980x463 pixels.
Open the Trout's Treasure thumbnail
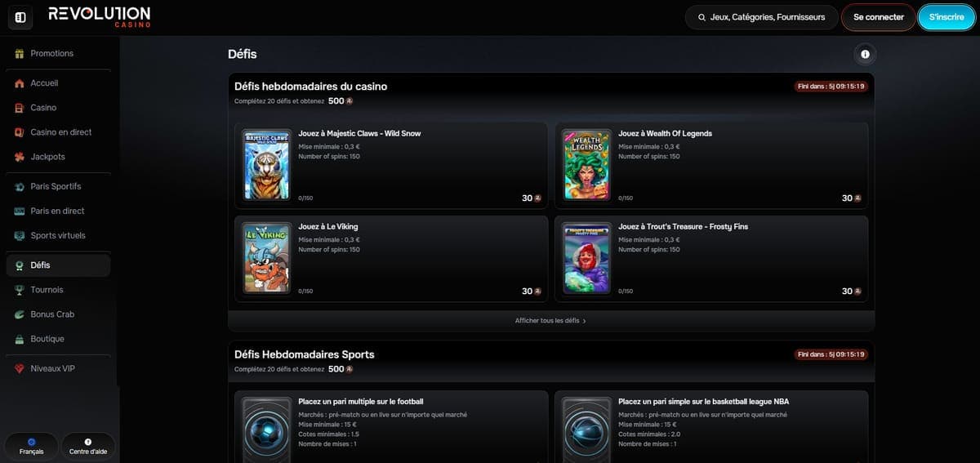tap(586, 258)
